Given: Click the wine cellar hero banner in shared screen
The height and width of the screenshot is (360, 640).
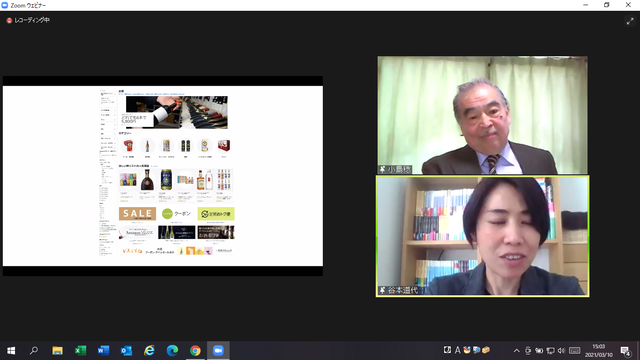Looking at the screenshot, I should 177,112.
